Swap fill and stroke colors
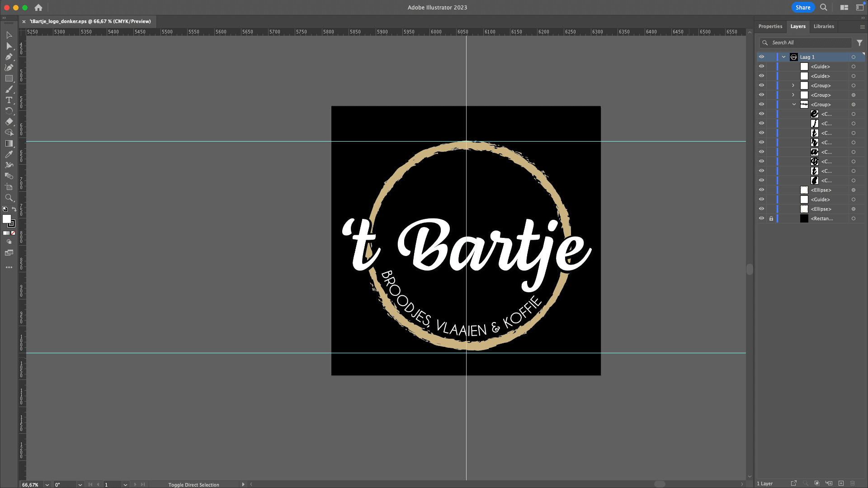This screenshot has width=868, height=488. click(x=14, y=209)
